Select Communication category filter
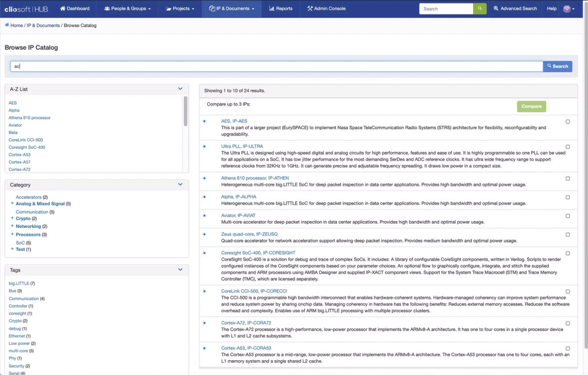588x375 pixels. click(32, 212)
